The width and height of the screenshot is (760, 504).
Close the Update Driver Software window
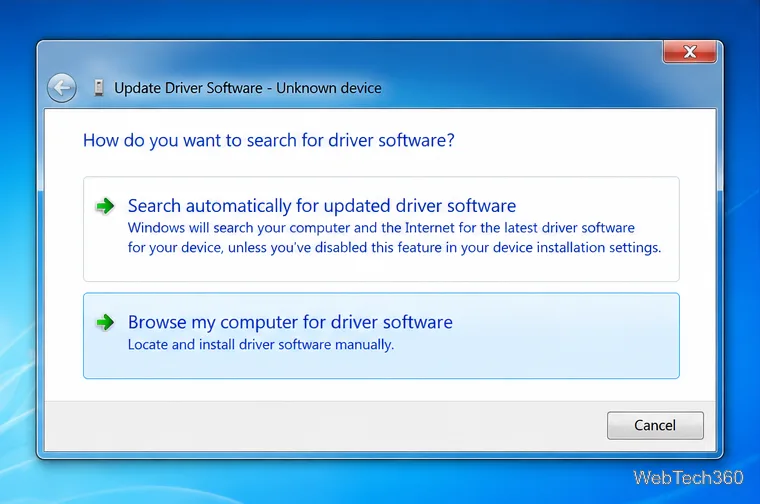pos(689,51)
